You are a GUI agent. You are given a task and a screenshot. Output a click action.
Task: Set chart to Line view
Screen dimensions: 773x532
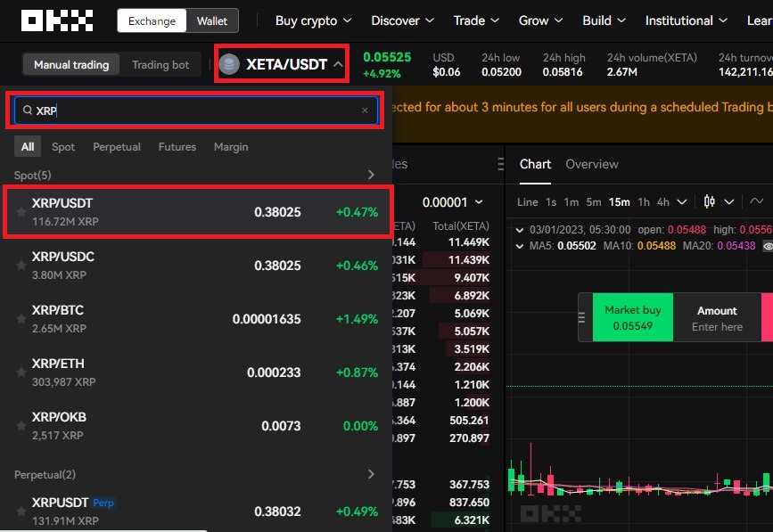[528, 202]
